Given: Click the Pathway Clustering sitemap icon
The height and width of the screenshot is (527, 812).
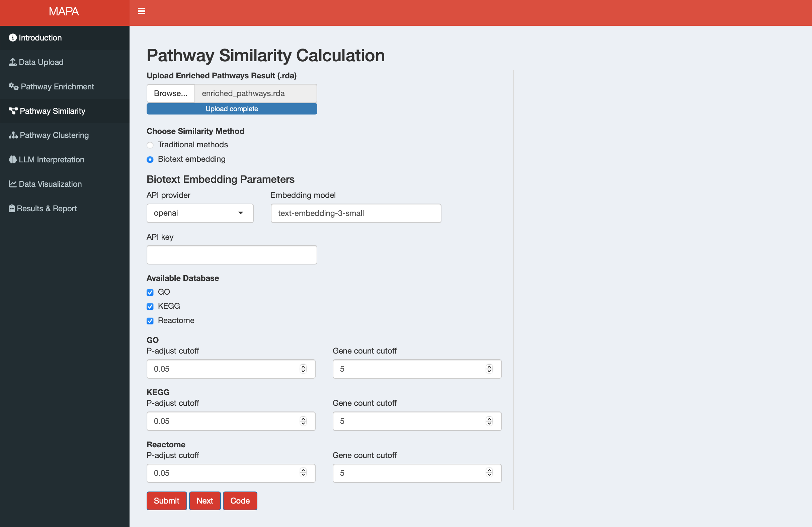Looking at the screenshot, I should click(x=13, y=135).
